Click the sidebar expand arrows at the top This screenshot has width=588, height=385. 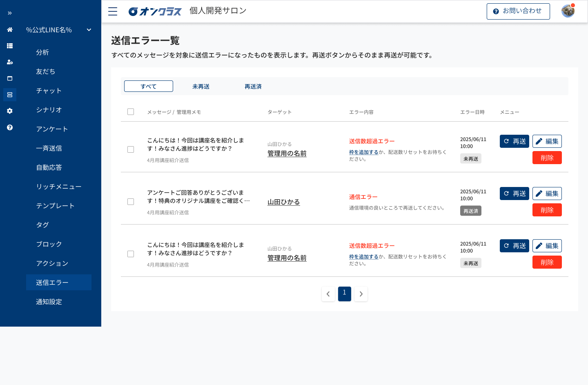click(9, 13)
